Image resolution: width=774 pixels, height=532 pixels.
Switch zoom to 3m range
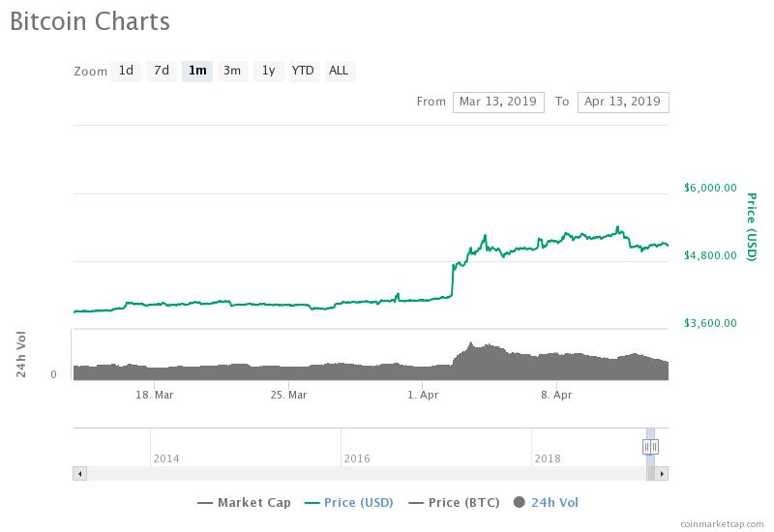(232, 71)
